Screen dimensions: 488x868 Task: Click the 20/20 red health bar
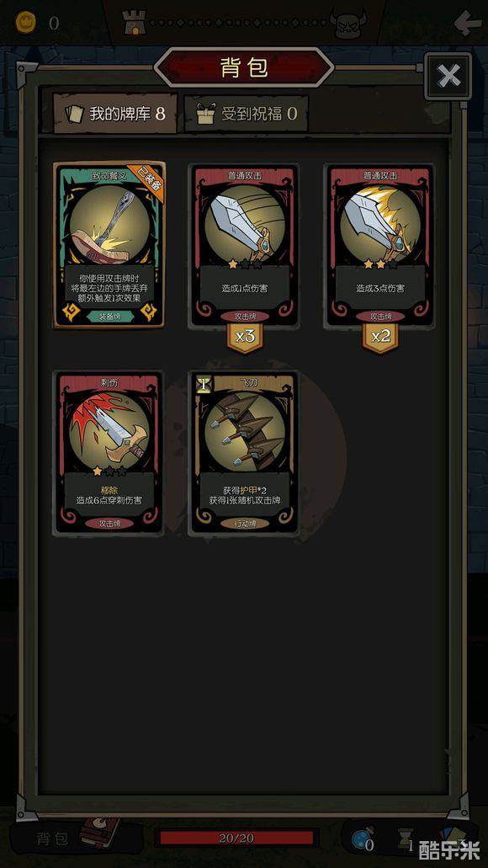click(236, 838)
